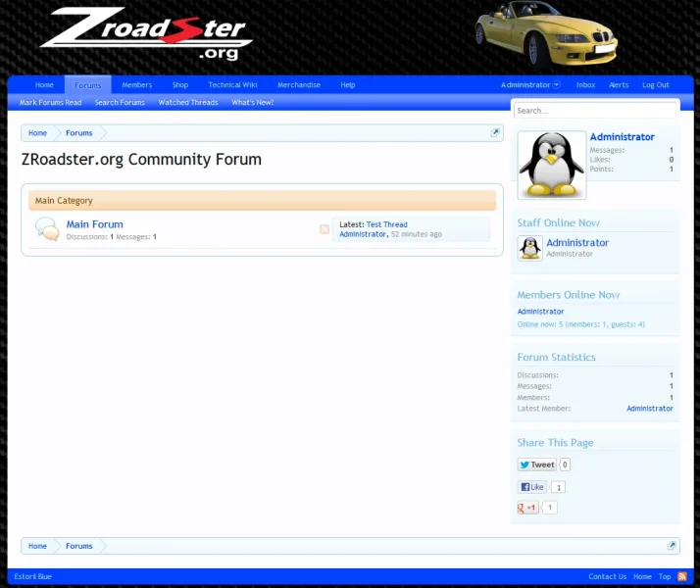The height and width of the screenshot is (588, 700).
Task: Click the large penguin avatar
Action: click(x=552, y=165)
